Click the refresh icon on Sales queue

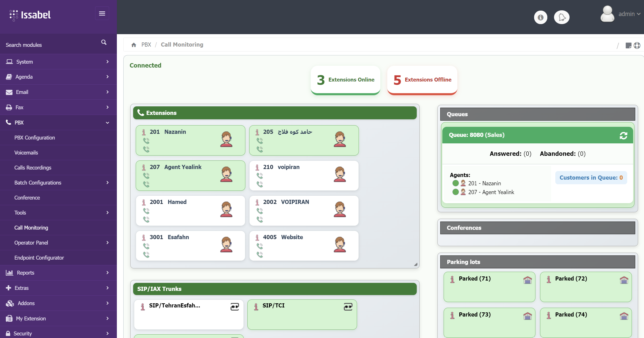tap(623, 135)
